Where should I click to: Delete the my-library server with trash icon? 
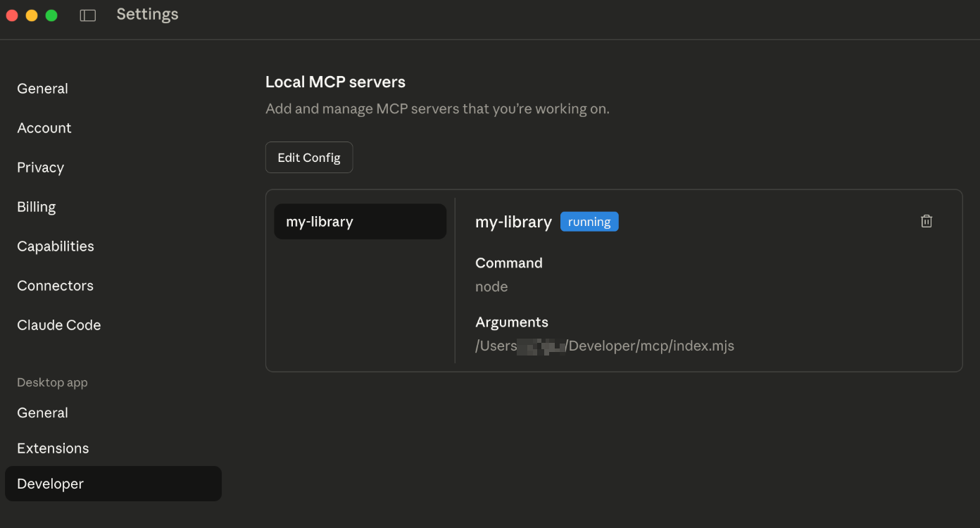pyautogui.click(x=926, y=221)
